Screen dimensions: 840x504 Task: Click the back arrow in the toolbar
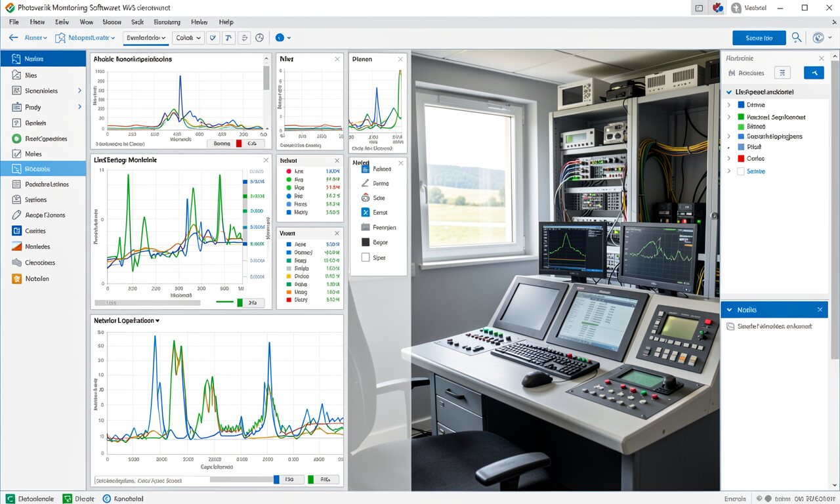coord(12,38)
